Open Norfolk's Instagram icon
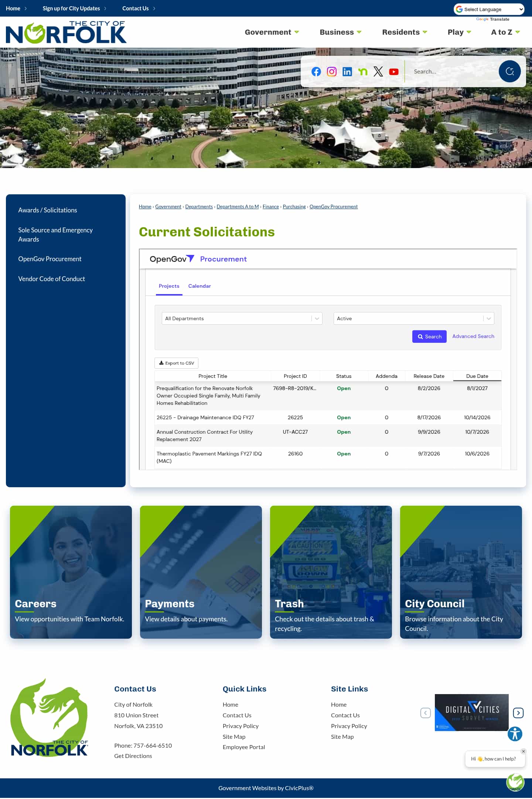The image size is (532, 799). 332,72
